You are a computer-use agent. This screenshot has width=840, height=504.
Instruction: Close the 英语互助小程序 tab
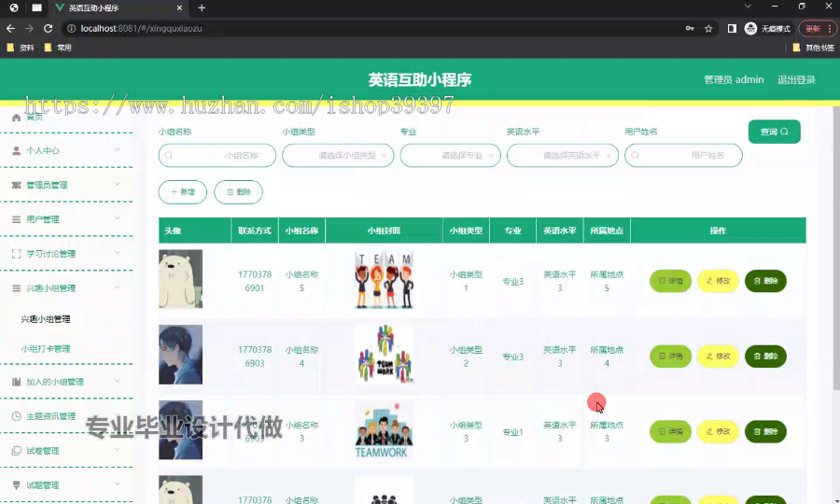[x=179, y=8]
